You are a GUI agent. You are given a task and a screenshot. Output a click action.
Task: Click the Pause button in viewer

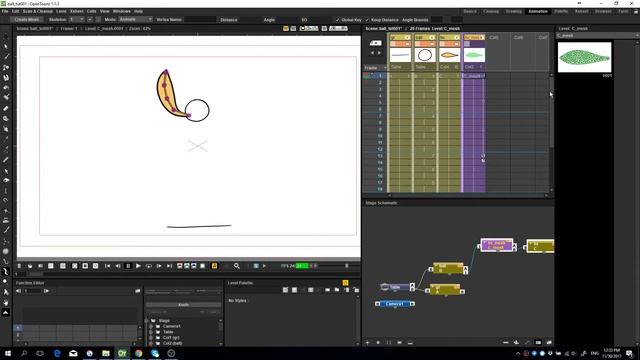coord(128,266)
